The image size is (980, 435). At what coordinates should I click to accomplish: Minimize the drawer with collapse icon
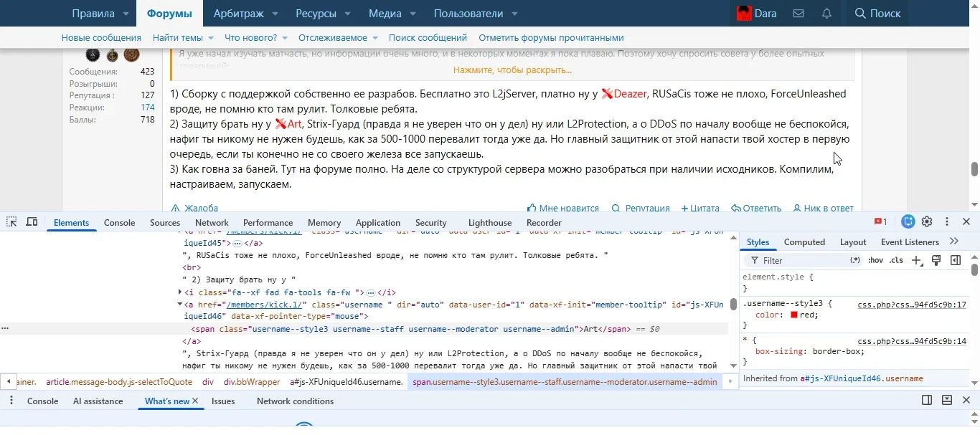point(947,401)
